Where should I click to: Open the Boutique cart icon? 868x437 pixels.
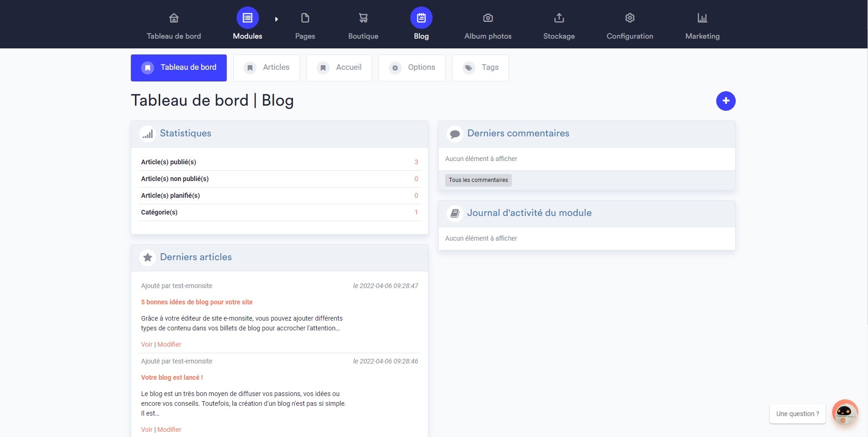click(363, 17)
